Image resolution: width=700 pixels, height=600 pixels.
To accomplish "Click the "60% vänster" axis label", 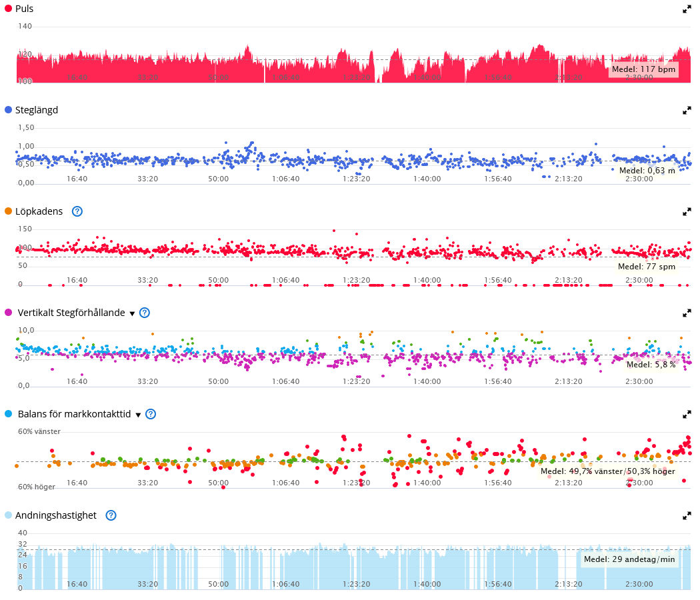I will tap(39, 432).
